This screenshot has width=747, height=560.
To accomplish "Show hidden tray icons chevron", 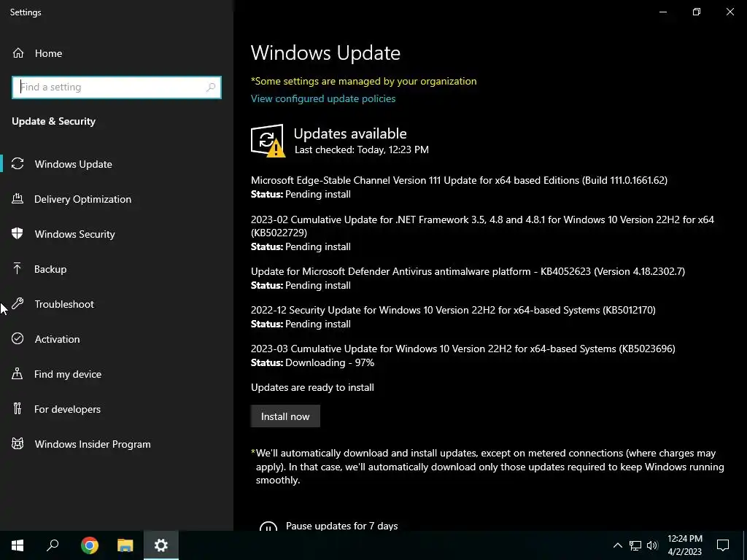I will click(x=617, y=545).
